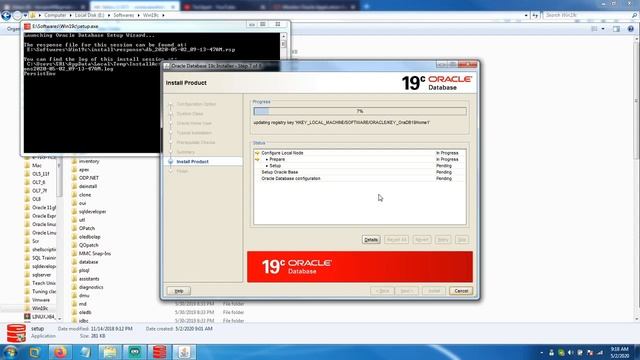Click the volume icon in system tray
This screenshot has height=360, width=640.
tap(570, 353)
